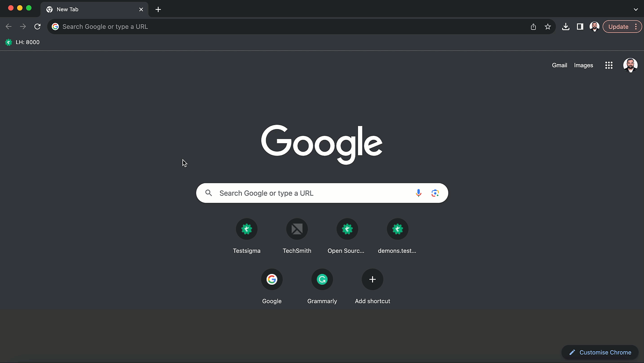Open the downloads icon in toolbar
This screenshot has width=644, height=363.
(566, 27)
